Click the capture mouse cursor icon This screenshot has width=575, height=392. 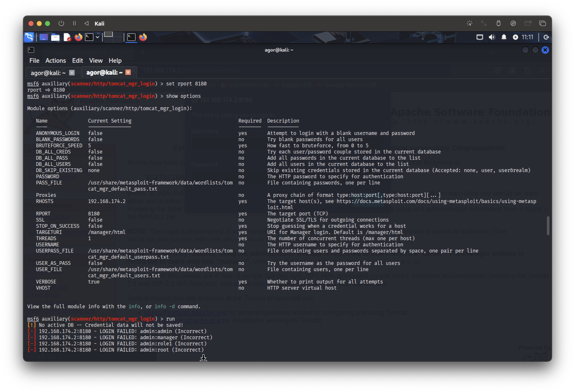469,24
